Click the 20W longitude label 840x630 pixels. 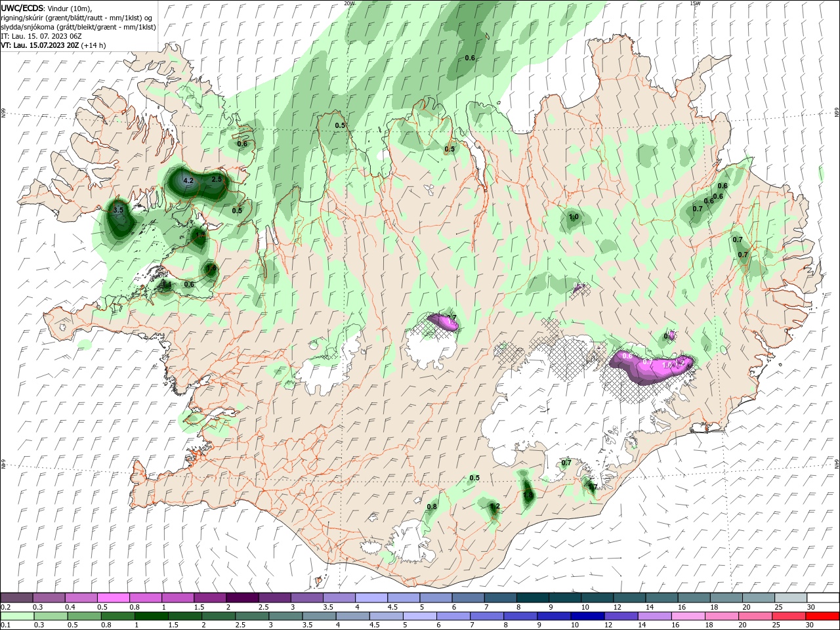pos(349,3)
